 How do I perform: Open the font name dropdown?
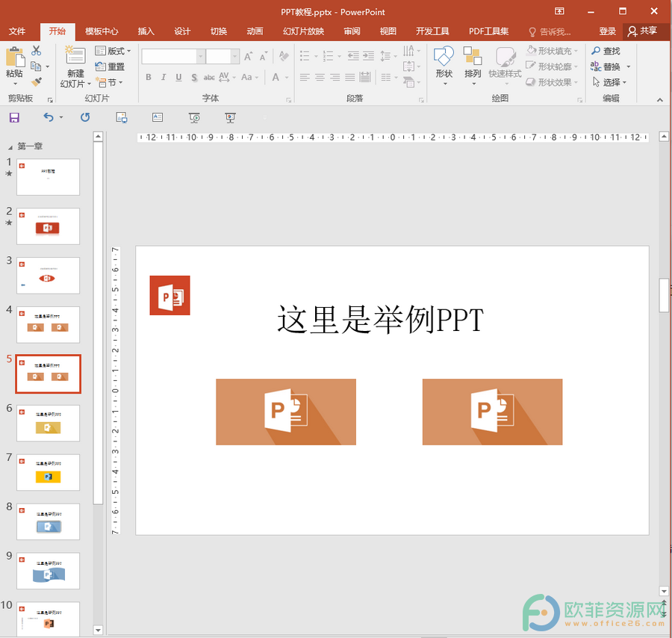pyautogui.click(x=200, y=56)
